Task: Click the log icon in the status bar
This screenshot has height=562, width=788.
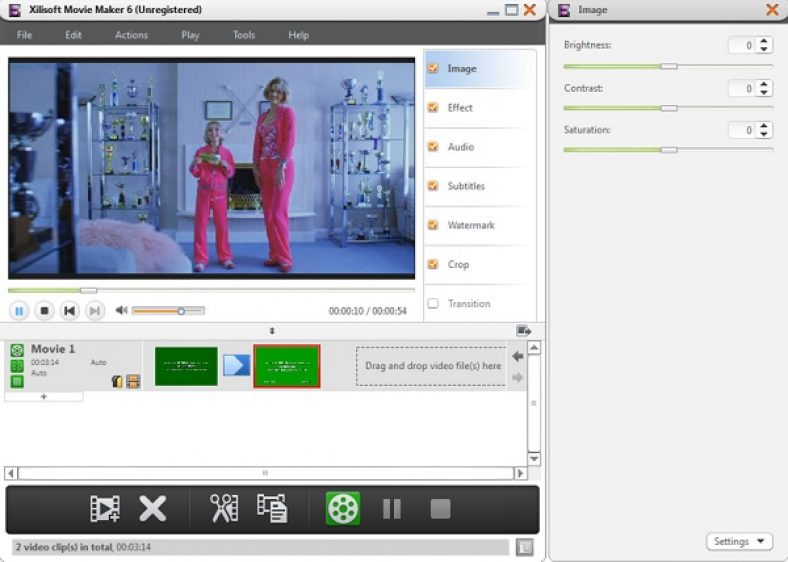Action: point(525,547)
